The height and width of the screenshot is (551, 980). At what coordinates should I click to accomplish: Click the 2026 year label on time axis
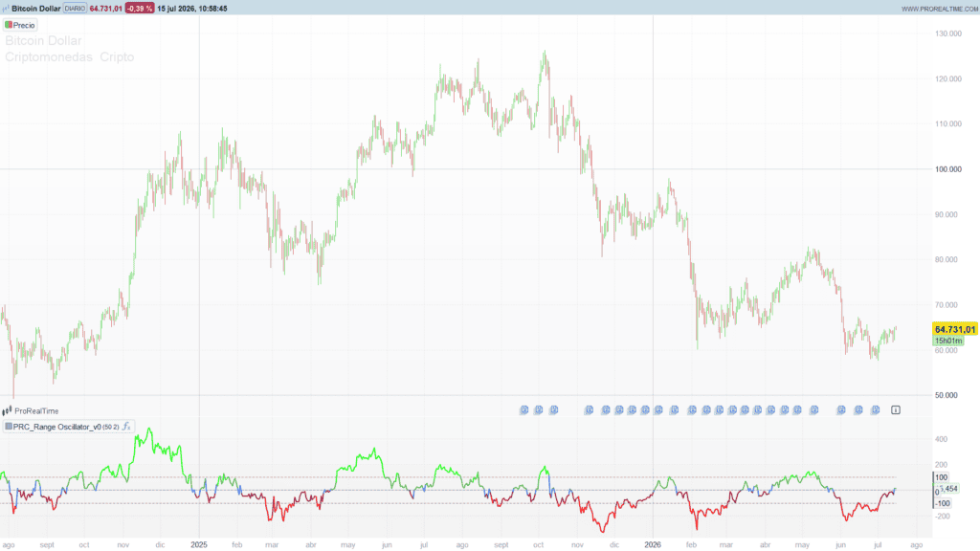coord(653,544)
